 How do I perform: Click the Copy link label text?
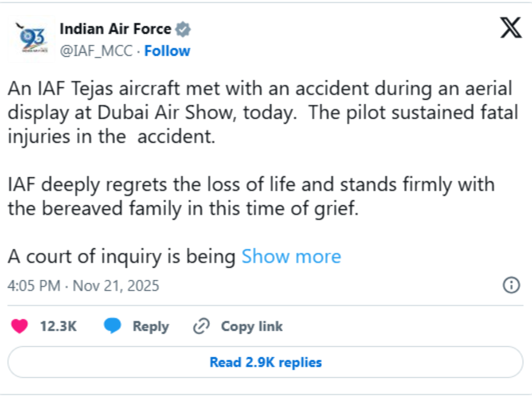pos(251,326)
